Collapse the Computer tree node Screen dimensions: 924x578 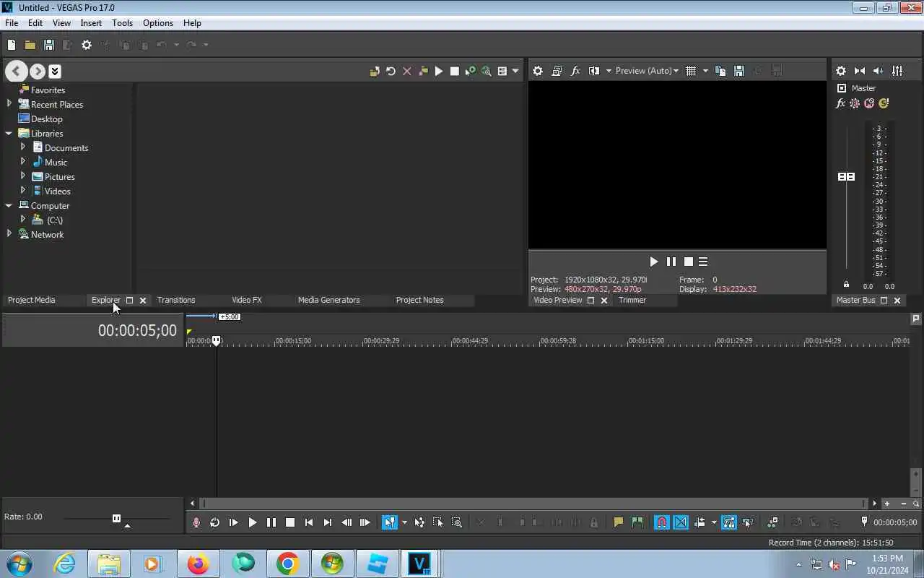9,205
